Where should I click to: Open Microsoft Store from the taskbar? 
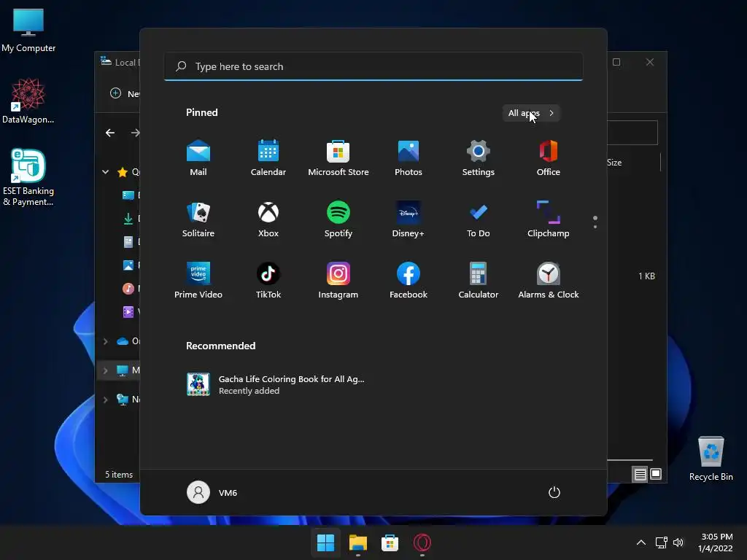[390, 542]
